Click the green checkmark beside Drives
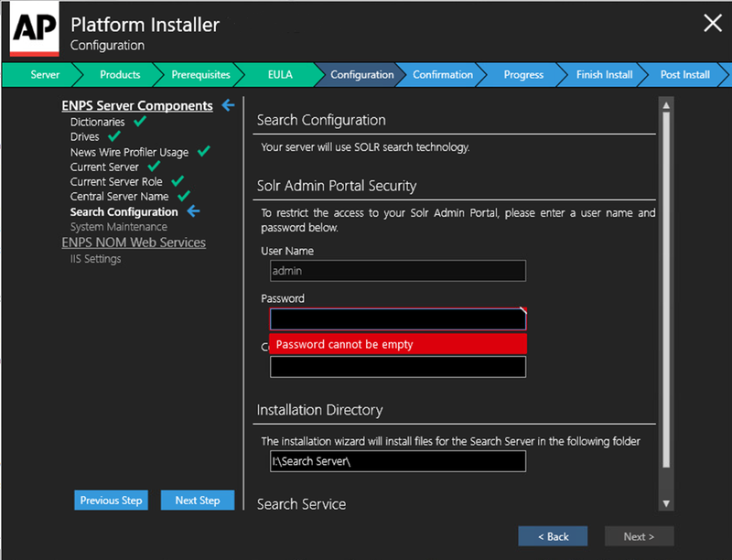This screenshot has height=560, width=732. point(114,136)
